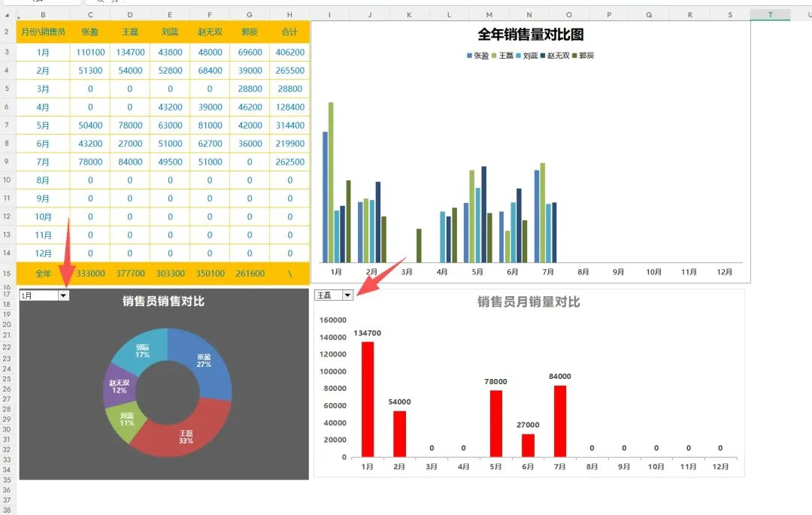Select column T header

click(x=770, y=14)
